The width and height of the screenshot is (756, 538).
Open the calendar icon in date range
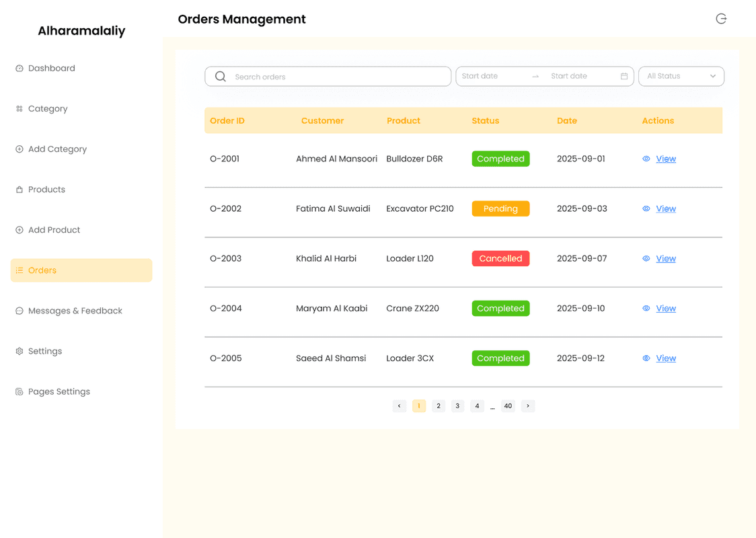[x=624, y=77]
